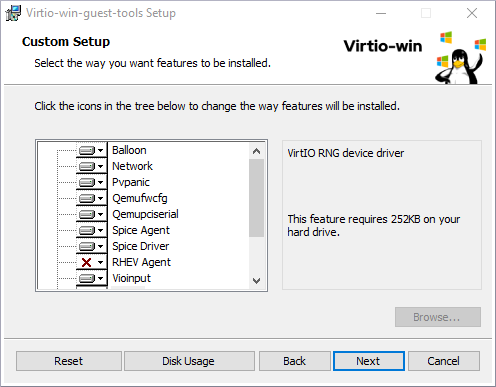Select the Vioinput feature

[x=131, y=278]
